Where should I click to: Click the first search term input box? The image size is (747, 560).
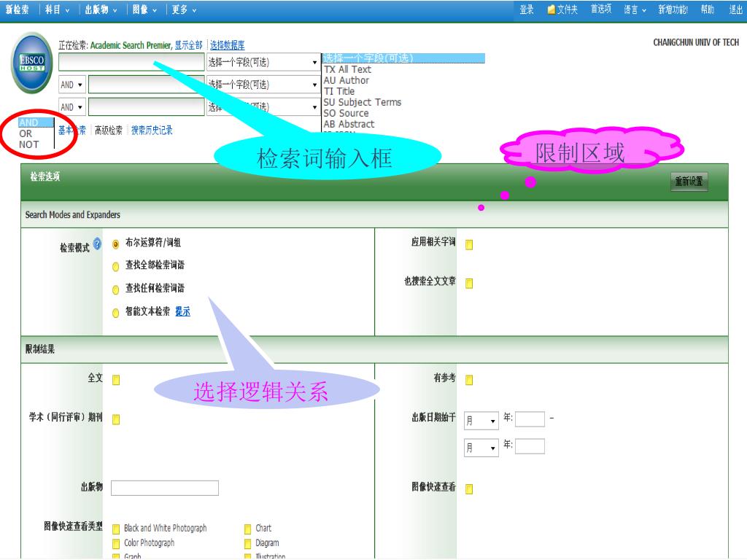click(131, 63)
